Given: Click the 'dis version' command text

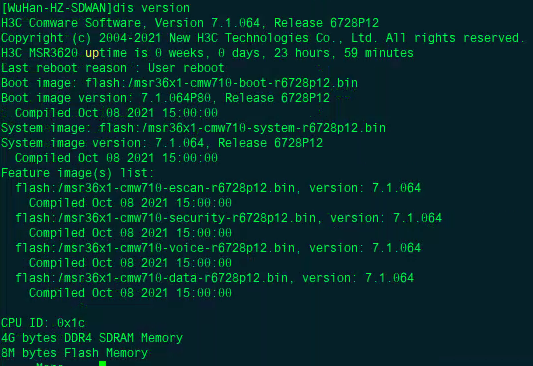Looking at the screenshot, I should [151, 8].
